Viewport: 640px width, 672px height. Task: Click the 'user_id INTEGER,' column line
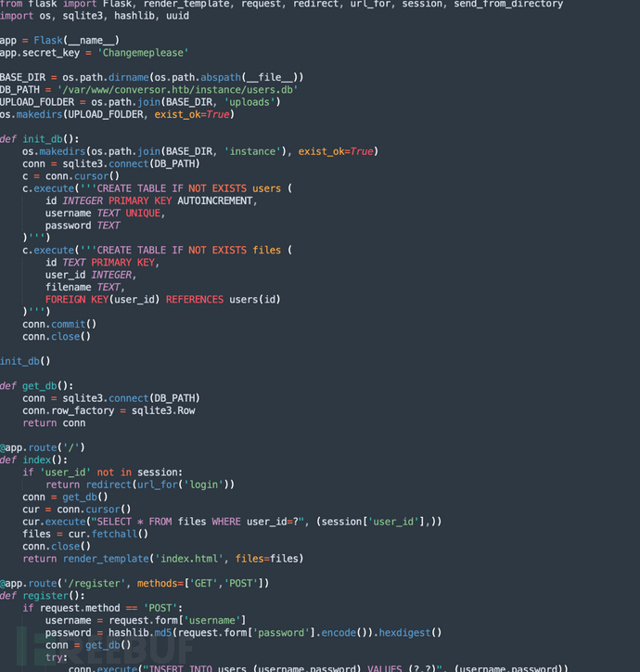click(91, 275)
